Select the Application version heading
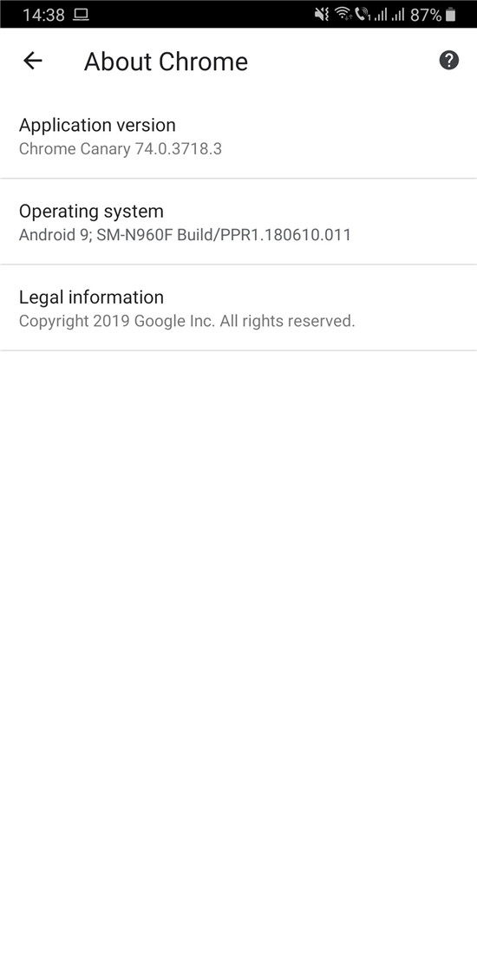 click(97, 125)
